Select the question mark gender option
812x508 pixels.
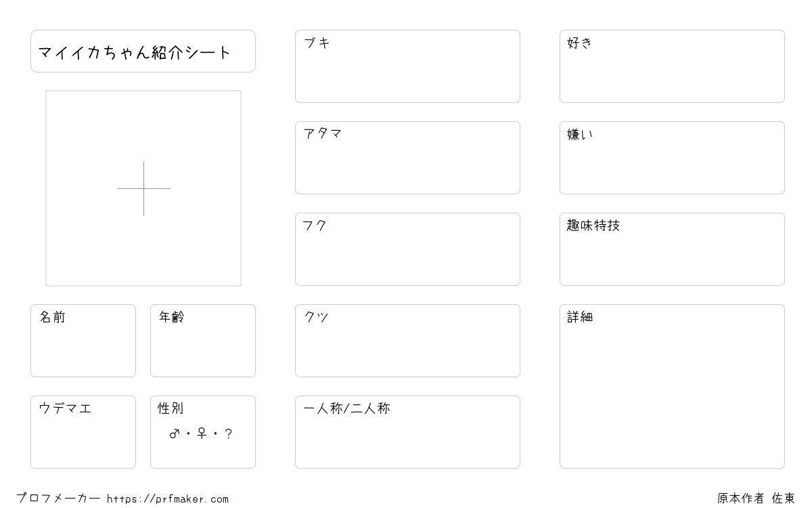229,434
